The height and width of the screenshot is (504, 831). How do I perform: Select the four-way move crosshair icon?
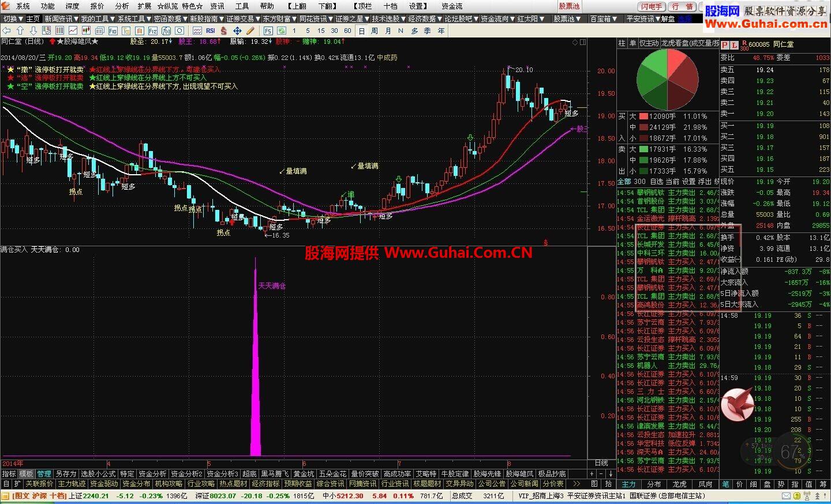(x=238, y=30)
